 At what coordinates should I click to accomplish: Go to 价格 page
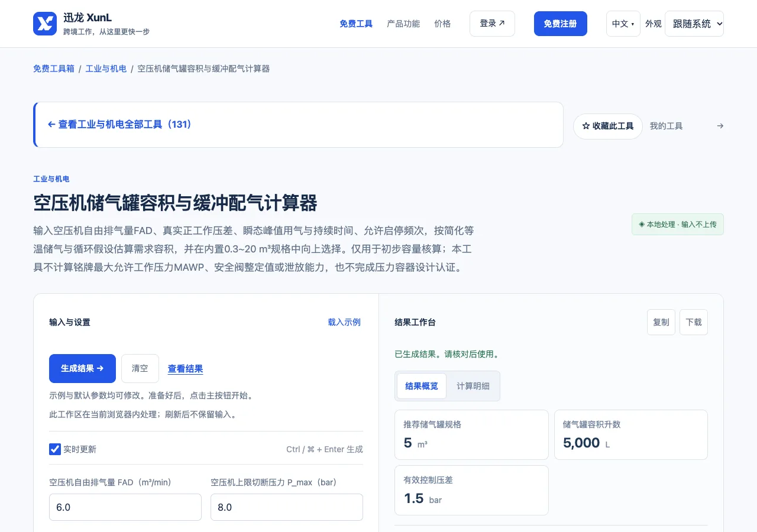tap(442, 24)
